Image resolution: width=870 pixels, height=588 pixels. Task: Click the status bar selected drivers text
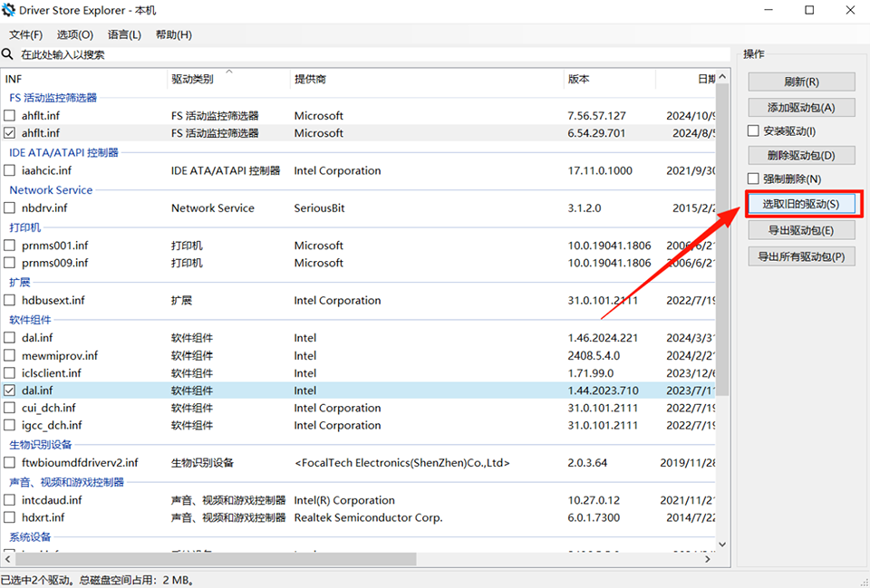(98, 580)
